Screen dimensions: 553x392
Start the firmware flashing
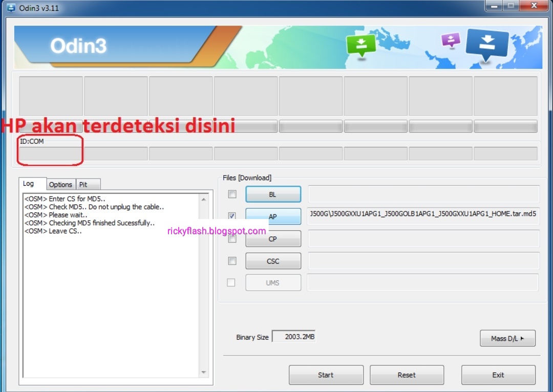point(326,375)
